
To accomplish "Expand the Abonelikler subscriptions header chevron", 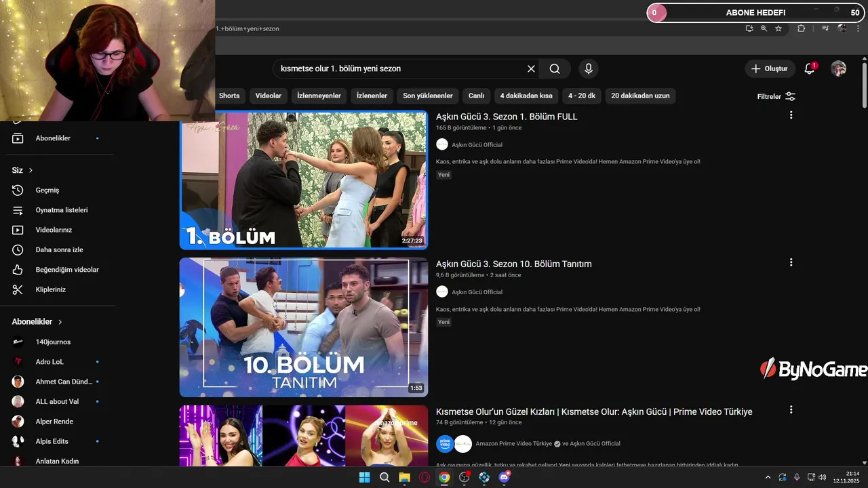I will tap(60, 322).
